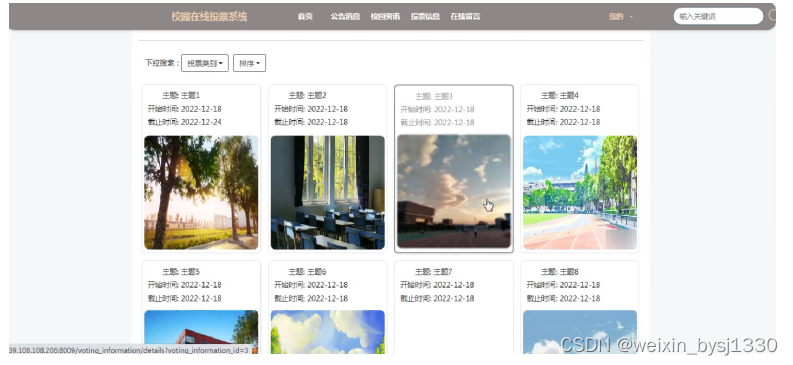This screenshot has width=793, height=365.
Task: Click 开始时间 line in 主题2 card
Action: click(x=311, y=109)
